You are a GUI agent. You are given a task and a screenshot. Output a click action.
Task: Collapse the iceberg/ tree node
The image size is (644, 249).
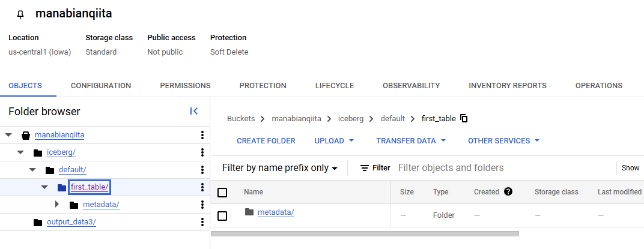20,152
